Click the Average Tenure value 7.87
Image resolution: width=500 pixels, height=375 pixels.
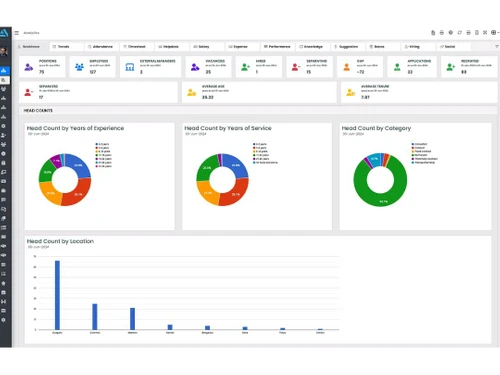365,97
